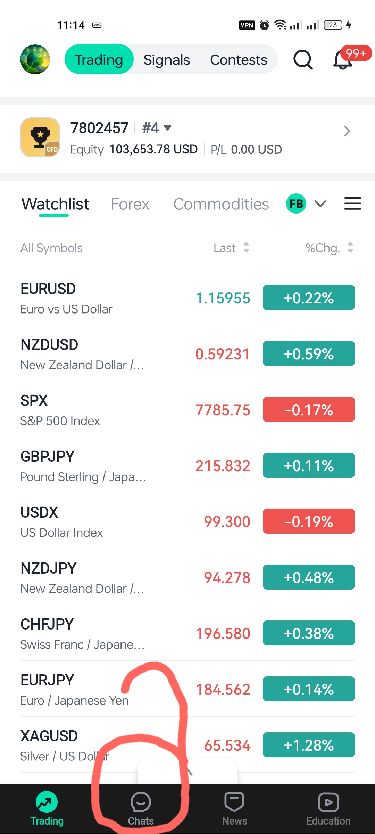Screen dimensions: 375x834
Task: Open News in bottom navigation
Action: tap(234, 809)
